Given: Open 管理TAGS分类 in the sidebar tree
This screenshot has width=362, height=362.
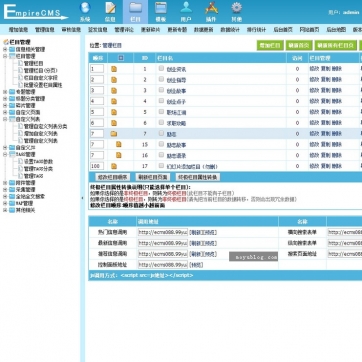Looking at the screenshot, I should point(38,169).
